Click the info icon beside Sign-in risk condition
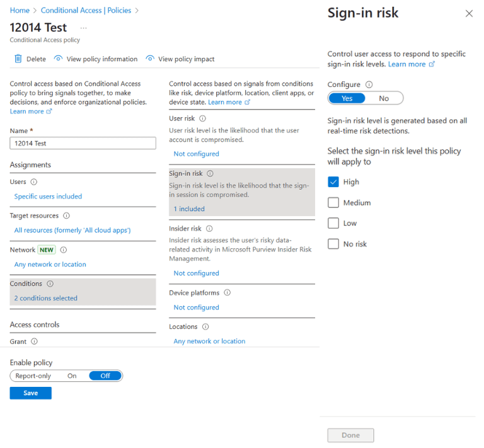This screenshot has height=448, width=484. (x=210, y=173)
